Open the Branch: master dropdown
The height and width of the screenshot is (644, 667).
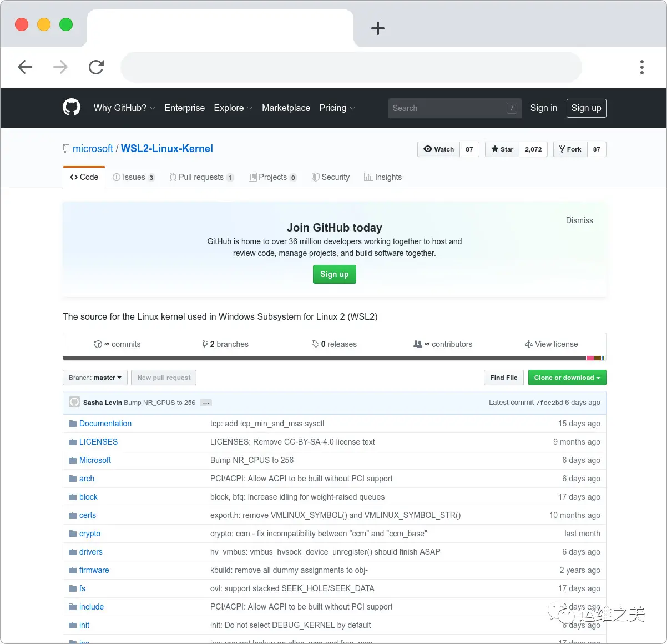tap(95, 378)
